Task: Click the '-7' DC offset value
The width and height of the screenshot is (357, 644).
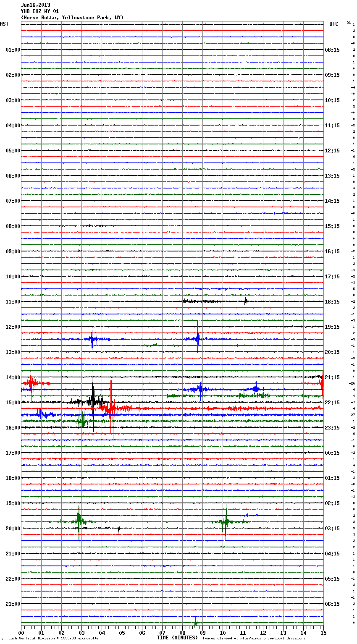Action: click(353, 402)
